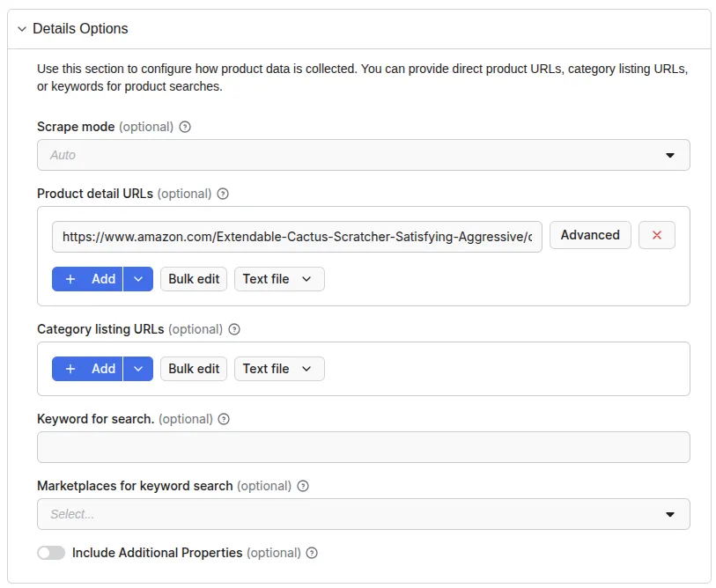Click Bulk edit under Category listing URLs
This screenshot has width=716, height=588.
point(193,369)
